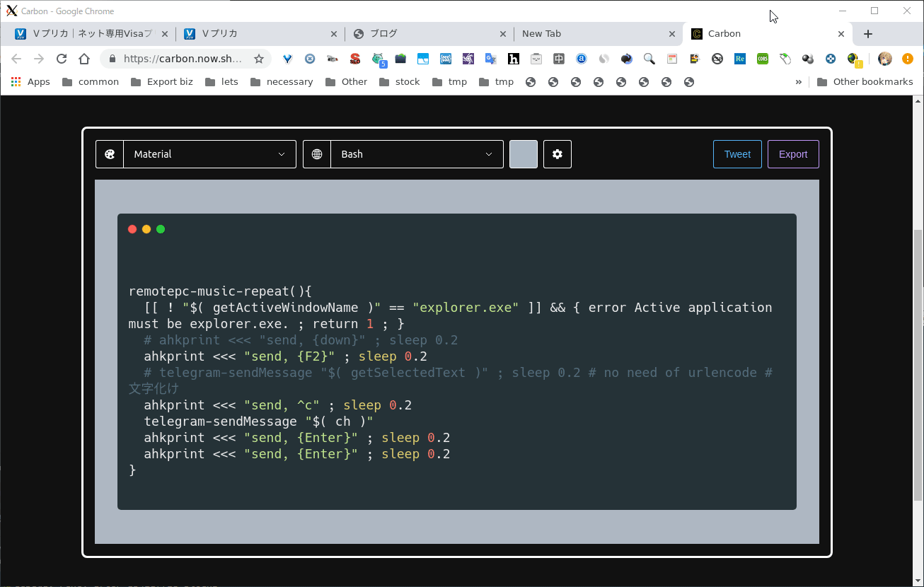Click the theme palette icon

[110, 154]
